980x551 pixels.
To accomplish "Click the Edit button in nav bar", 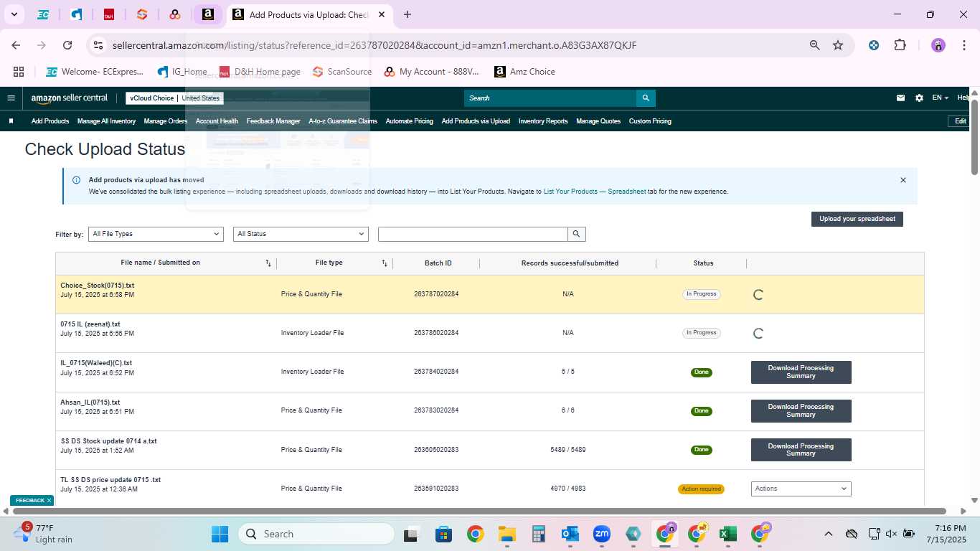I will (x=961, y=121).
